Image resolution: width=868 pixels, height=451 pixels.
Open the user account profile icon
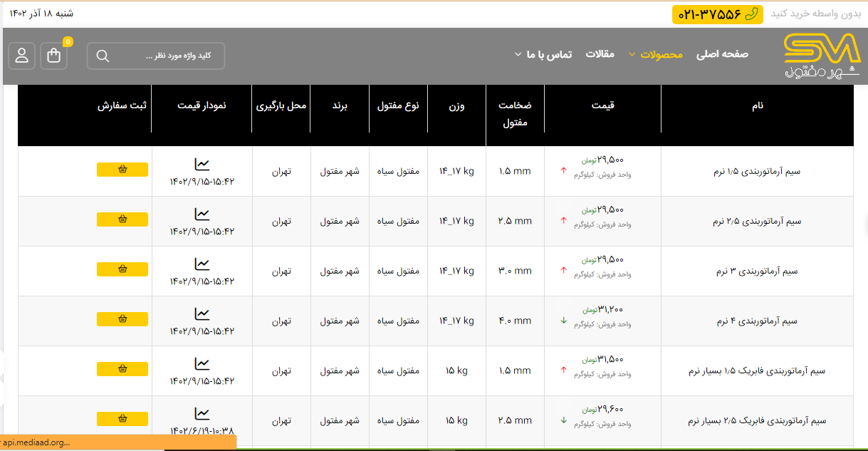(x=22, y=56)
